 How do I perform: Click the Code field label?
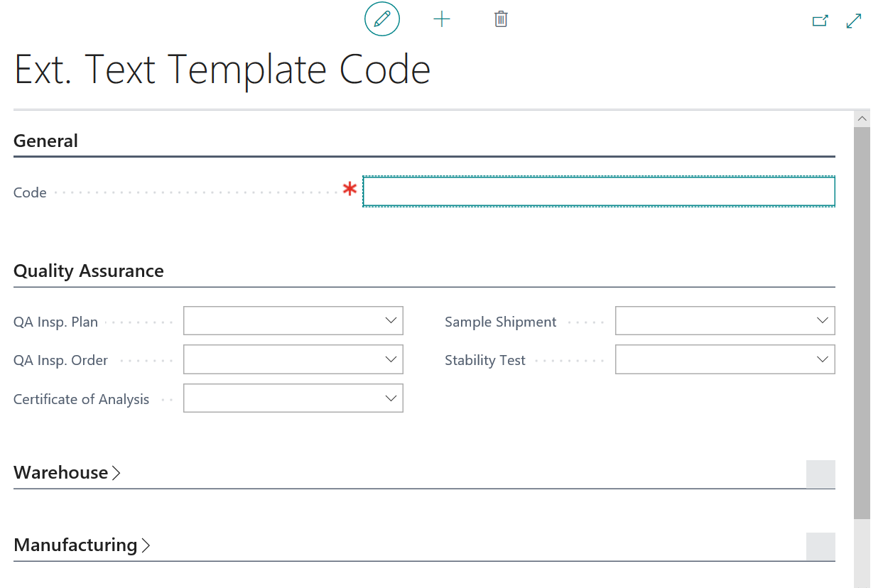point(30,192)
